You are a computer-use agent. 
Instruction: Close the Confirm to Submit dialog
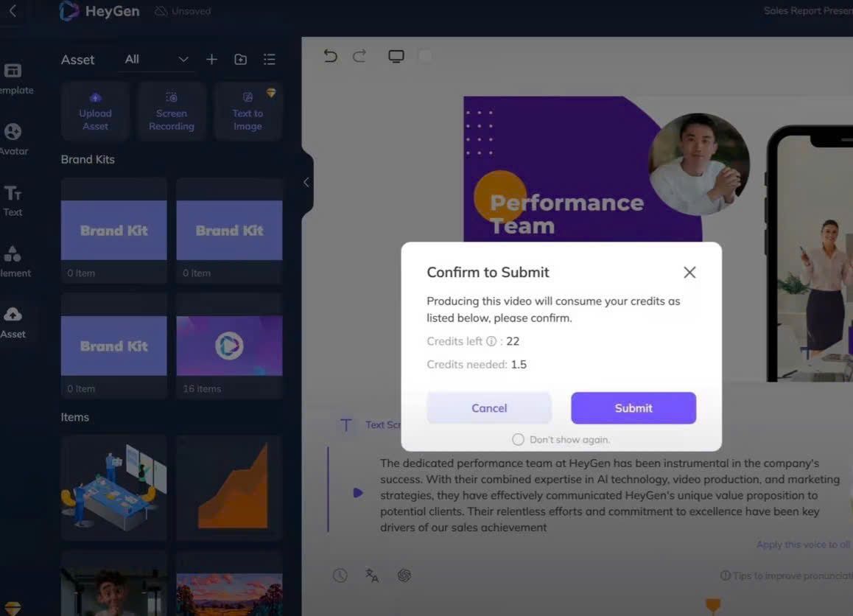point(689,272)
